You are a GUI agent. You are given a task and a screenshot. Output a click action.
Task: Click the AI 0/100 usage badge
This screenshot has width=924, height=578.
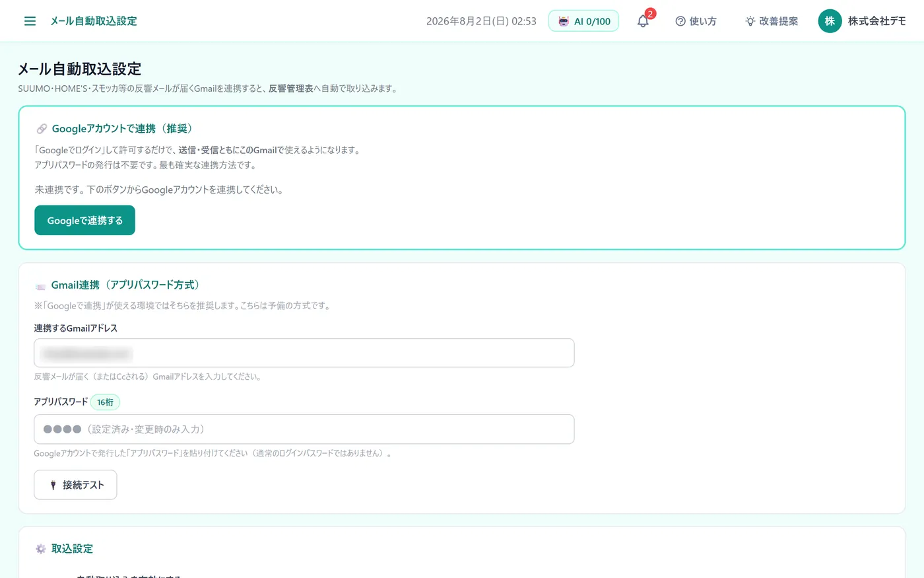pyautogui.click(x=583, y=21)
